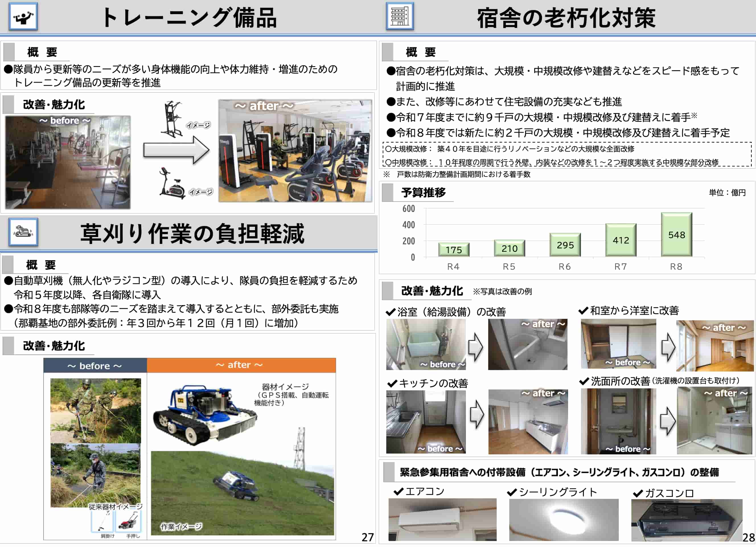Click the exercise bike equipment image
This screenshot has width=756, height=547.
[x=172, y=183]
